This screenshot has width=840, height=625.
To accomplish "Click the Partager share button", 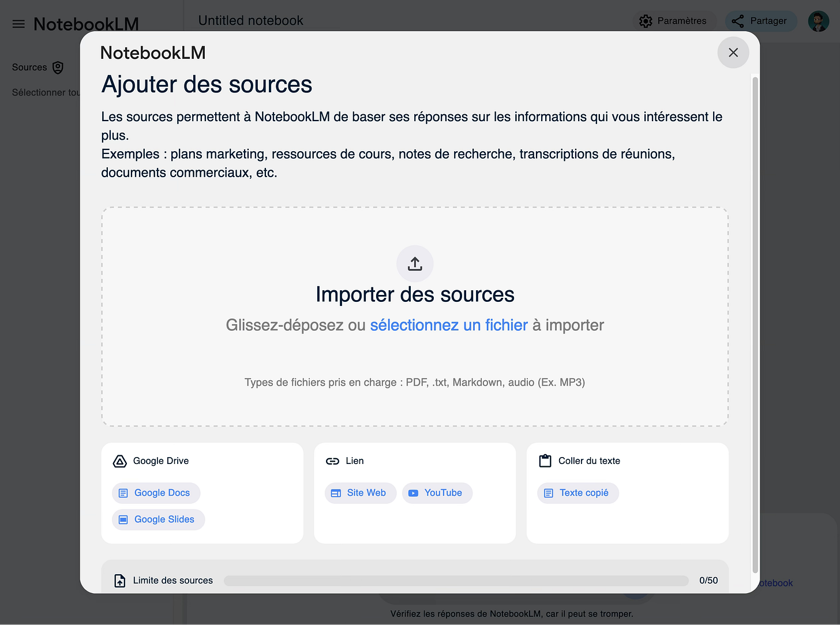I will tap(760, 21).
